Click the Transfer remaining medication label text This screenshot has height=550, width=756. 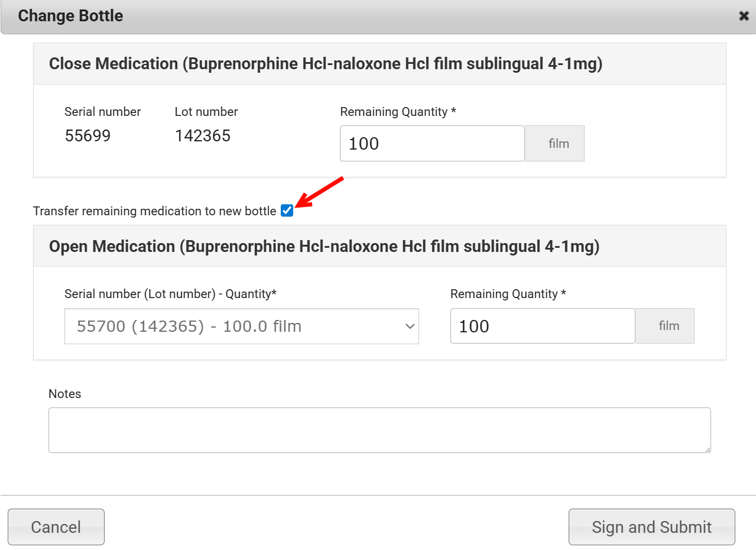pyautogui.click(x=154, y=211)
